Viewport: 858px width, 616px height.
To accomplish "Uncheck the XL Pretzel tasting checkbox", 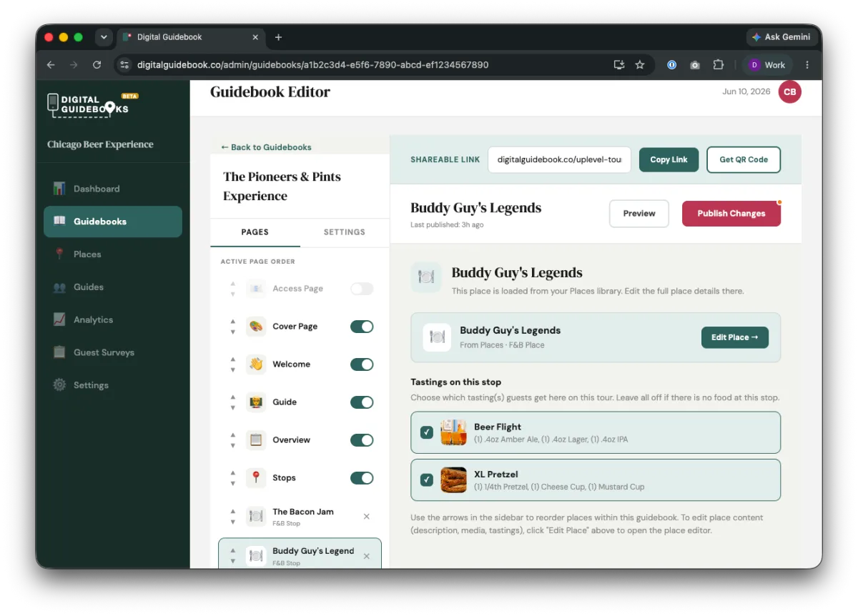I will coord(427,480).
